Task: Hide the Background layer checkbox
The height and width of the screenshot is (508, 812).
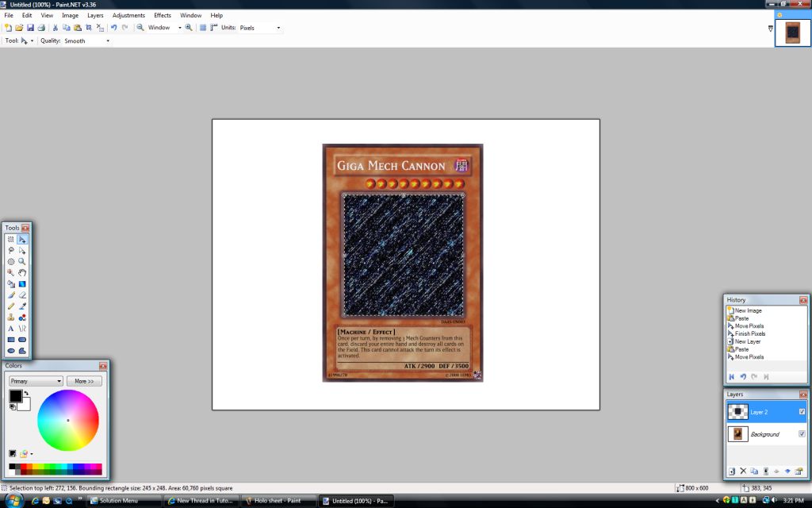Action: click(x=802, y=433)
